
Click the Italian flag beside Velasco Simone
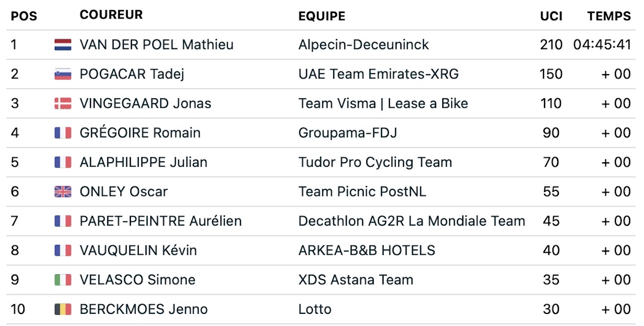click(63, 280)
